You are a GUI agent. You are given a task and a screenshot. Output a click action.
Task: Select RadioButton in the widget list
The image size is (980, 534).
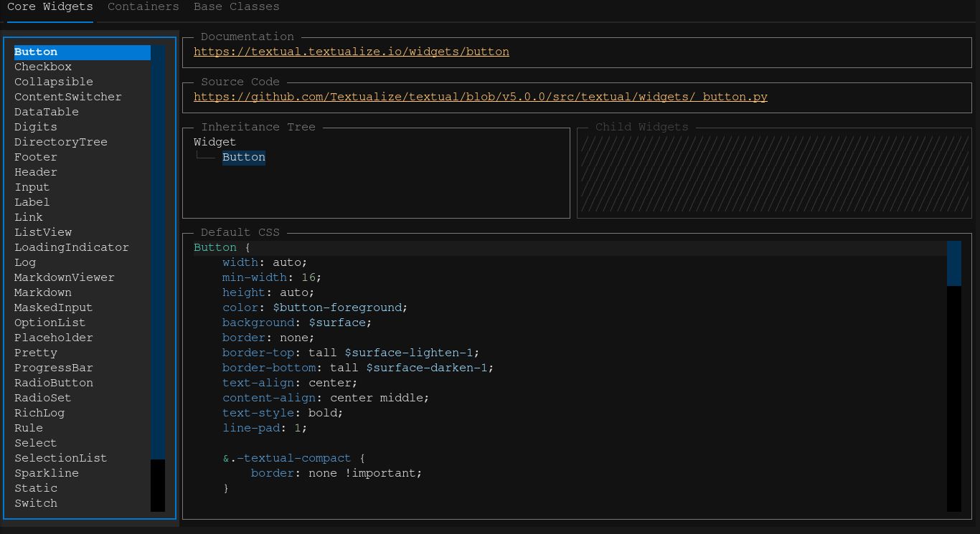[x=54, y=382]
